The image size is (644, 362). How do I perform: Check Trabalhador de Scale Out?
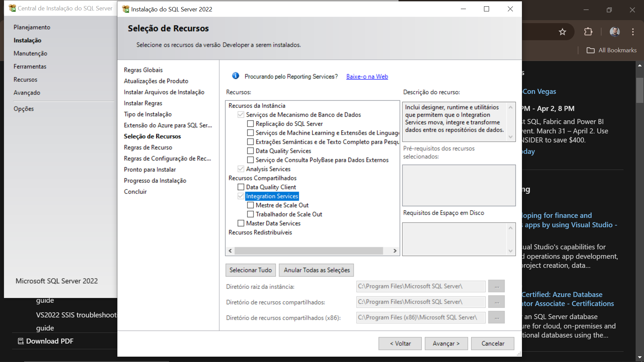click(251, 214)
